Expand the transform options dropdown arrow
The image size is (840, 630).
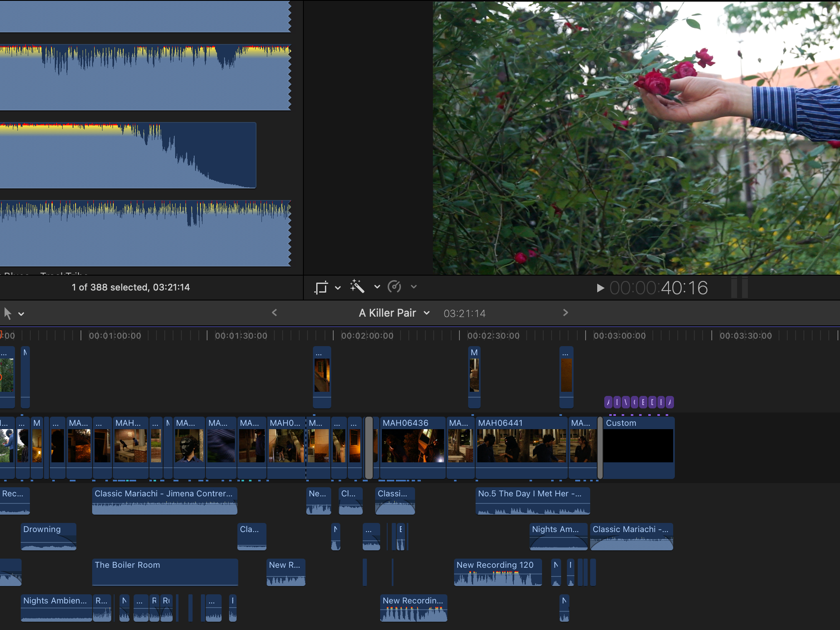[338, 287]
